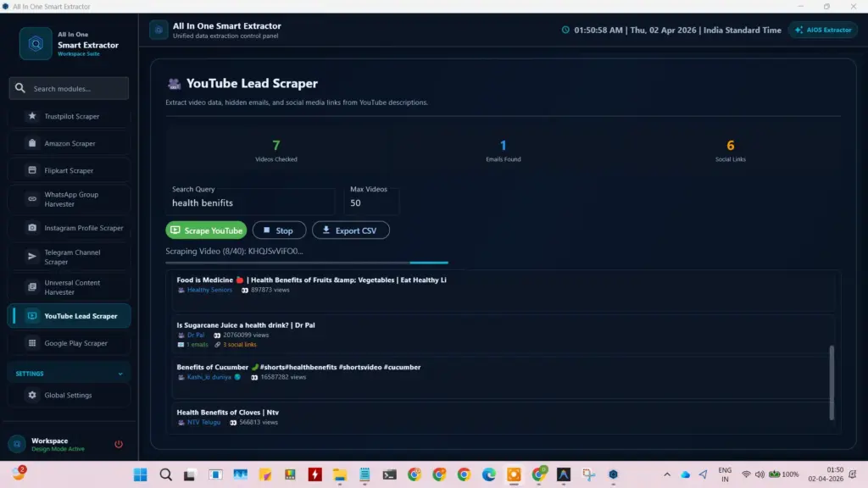The image size is (868, 488).
Task: Click the Workspace avatar icon
Action: [17, 444]
